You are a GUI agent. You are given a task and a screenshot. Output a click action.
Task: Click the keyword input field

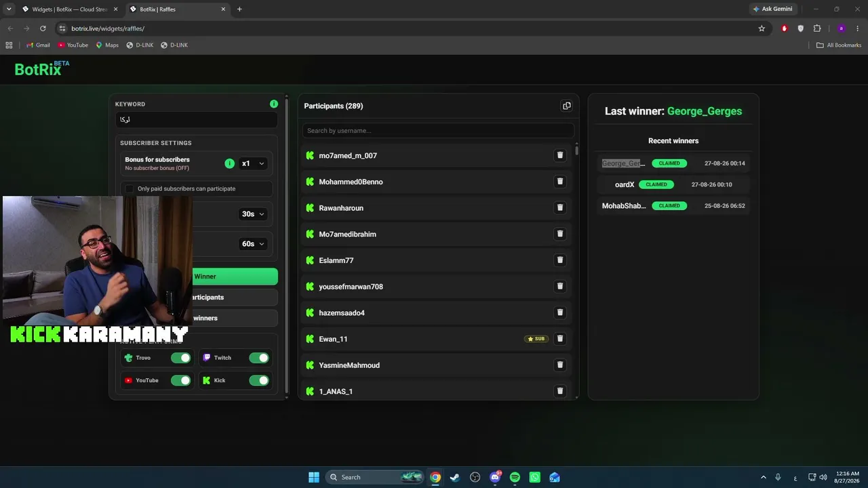click(196, 119)
